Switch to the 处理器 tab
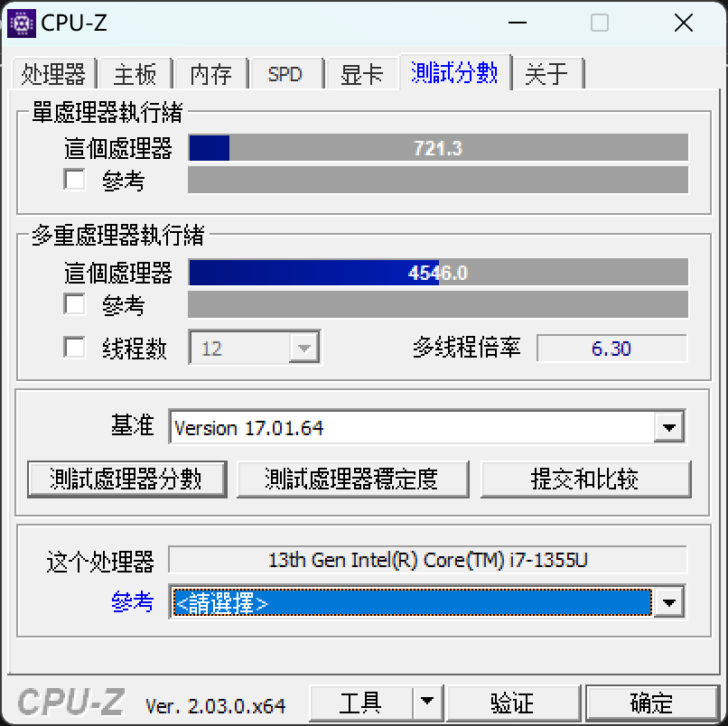Screen dimensions: 728x726 point(54,73)
